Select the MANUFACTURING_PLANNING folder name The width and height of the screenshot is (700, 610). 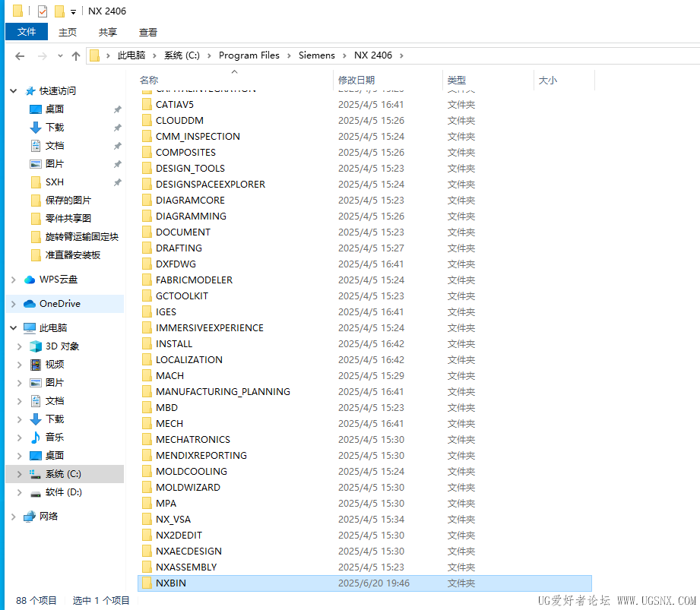pos(223,392)
